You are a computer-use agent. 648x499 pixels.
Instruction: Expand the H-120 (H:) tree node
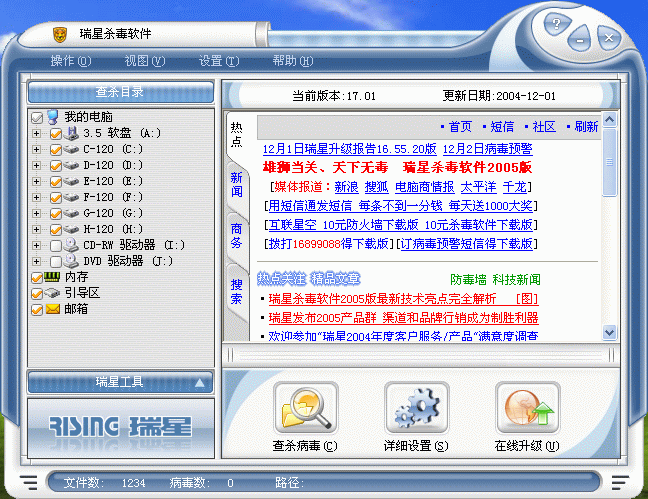pos(36,229)
